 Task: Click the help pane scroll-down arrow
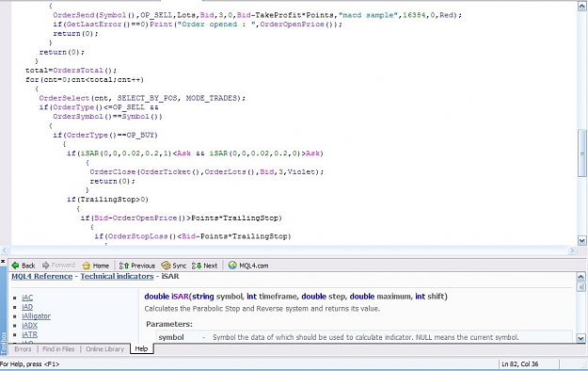tap(580, 338)
